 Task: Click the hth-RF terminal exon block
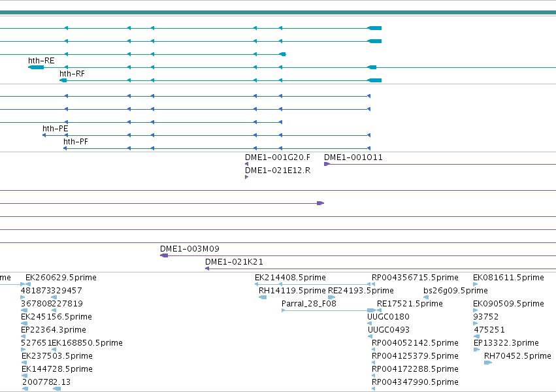tap(63, 80)
